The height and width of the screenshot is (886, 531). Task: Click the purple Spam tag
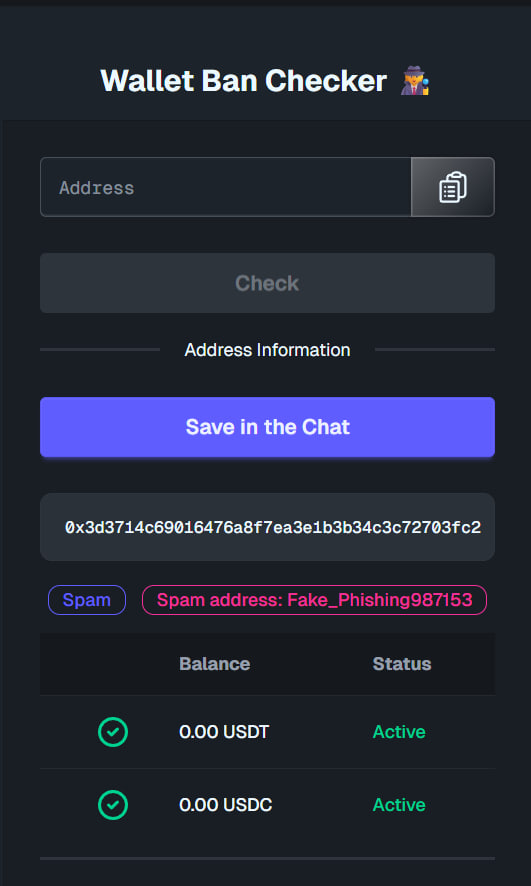(87, 600)
